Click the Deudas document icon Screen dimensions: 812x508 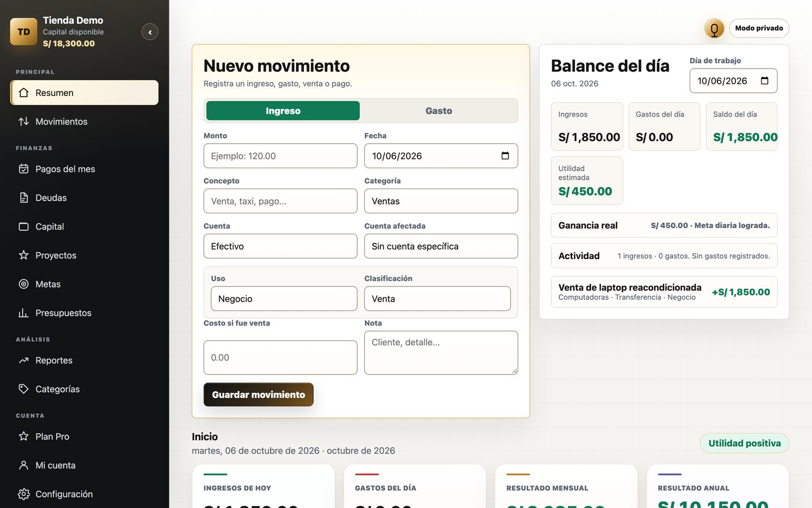(23, 198)
